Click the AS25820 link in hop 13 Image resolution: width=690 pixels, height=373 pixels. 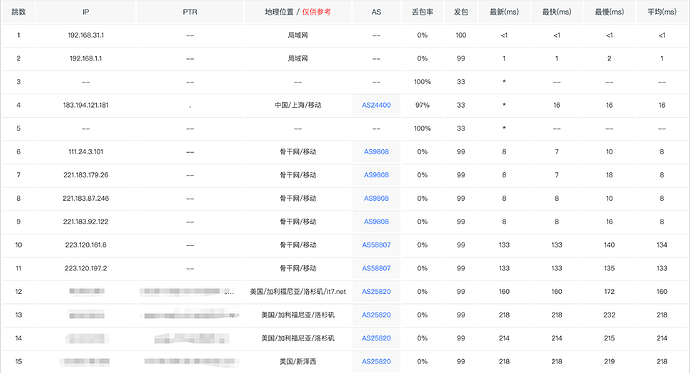click(x=376, y=315)
